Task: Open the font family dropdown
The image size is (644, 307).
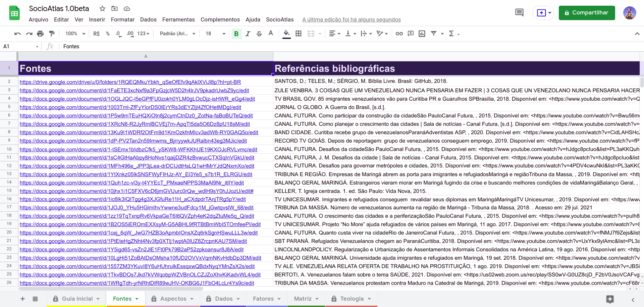Action: 177,34
